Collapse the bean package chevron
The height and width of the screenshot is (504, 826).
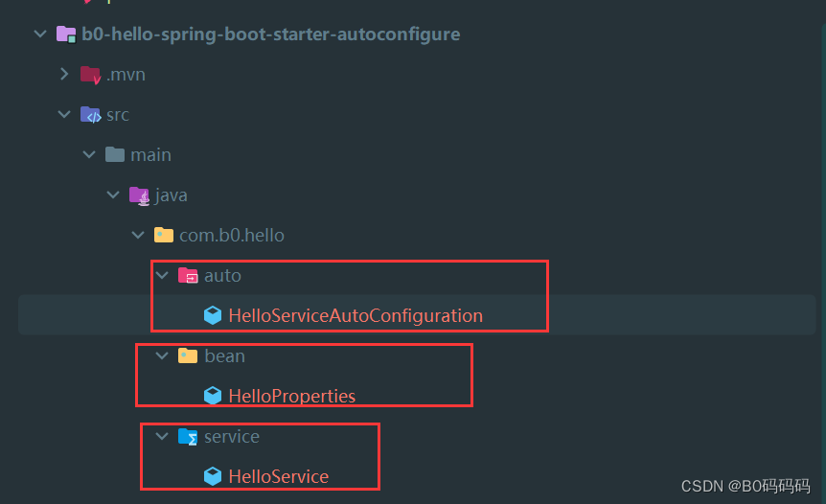coord(162,356)
